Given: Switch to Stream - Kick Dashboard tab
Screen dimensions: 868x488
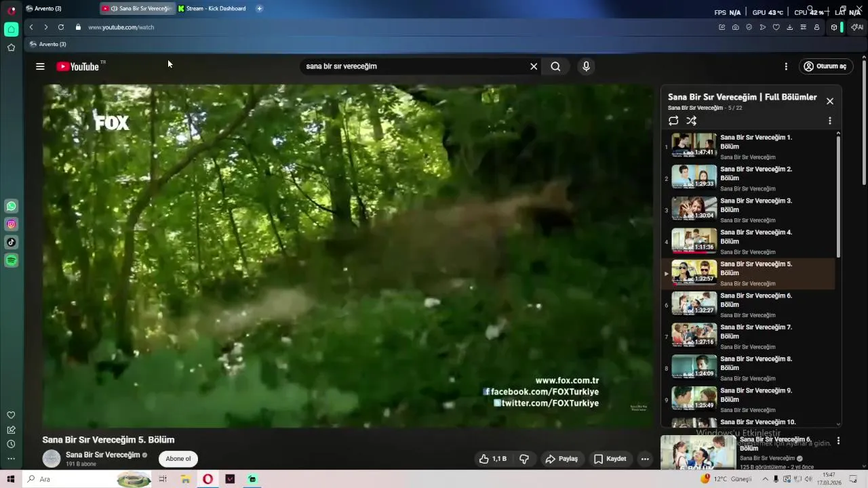Looking at the screenshot, I should point(213,8).
